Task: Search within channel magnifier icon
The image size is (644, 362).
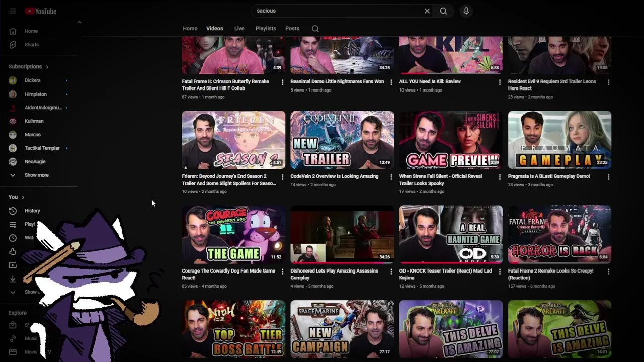Action: pyautogui.click(x=315, y=29)
